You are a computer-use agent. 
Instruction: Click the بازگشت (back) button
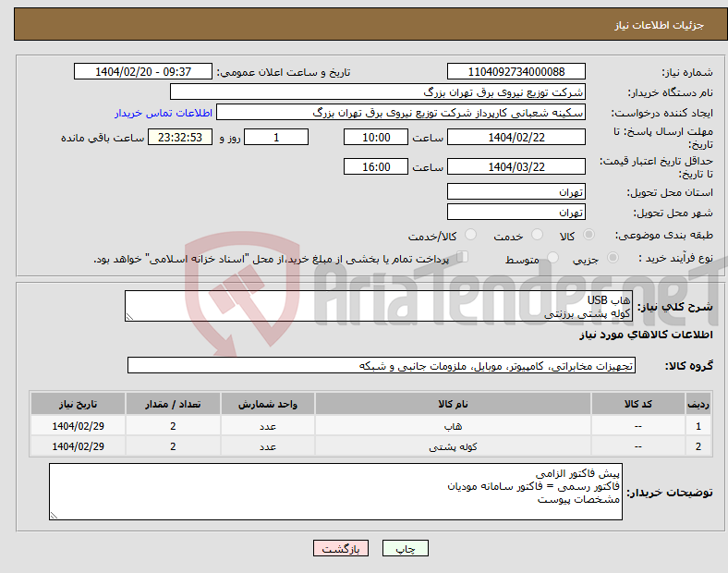pyautogui.click(x=341, y=548)
